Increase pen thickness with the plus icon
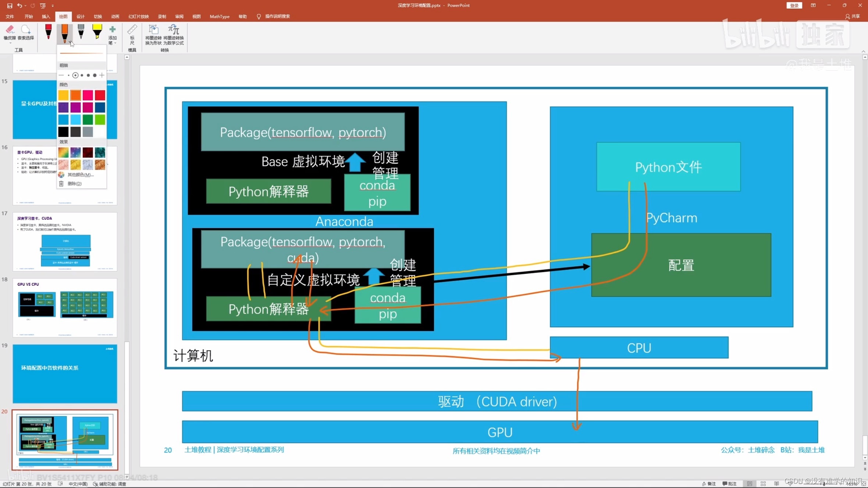 [102, 75]
